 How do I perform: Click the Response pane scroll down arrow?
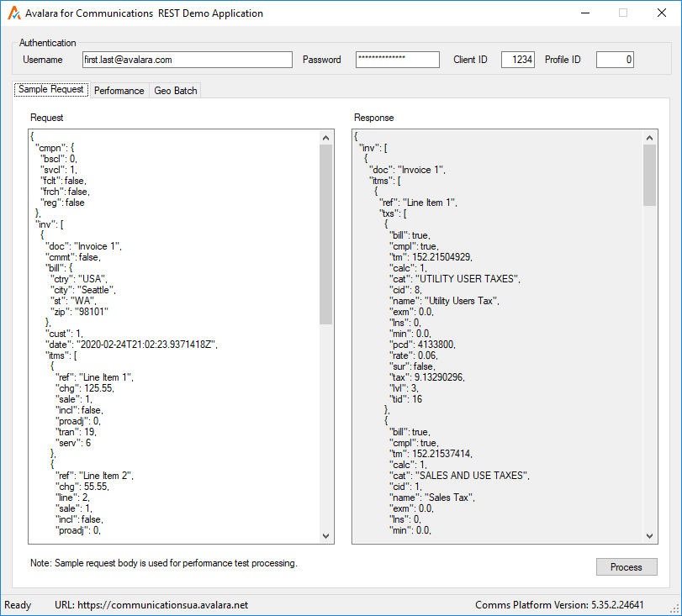[649, 536]
